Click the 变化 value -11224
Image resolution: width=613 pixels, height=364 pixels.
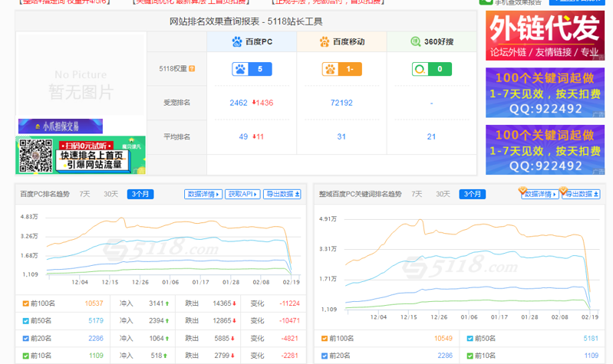coord(290,303)
